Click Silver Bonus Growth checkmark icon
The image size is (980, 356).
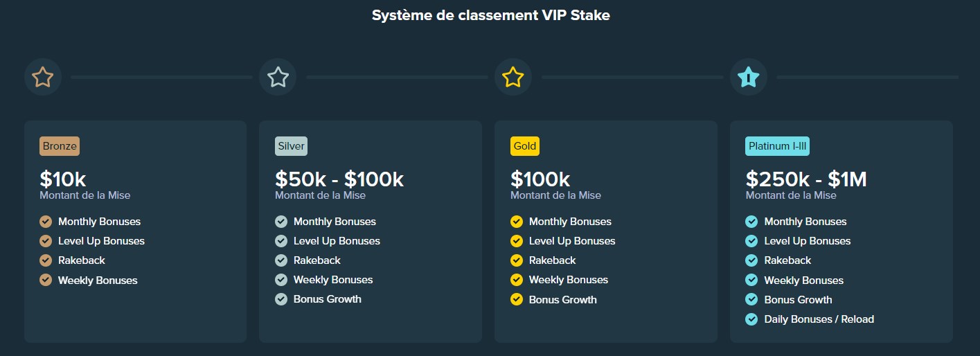coord(281,299)
